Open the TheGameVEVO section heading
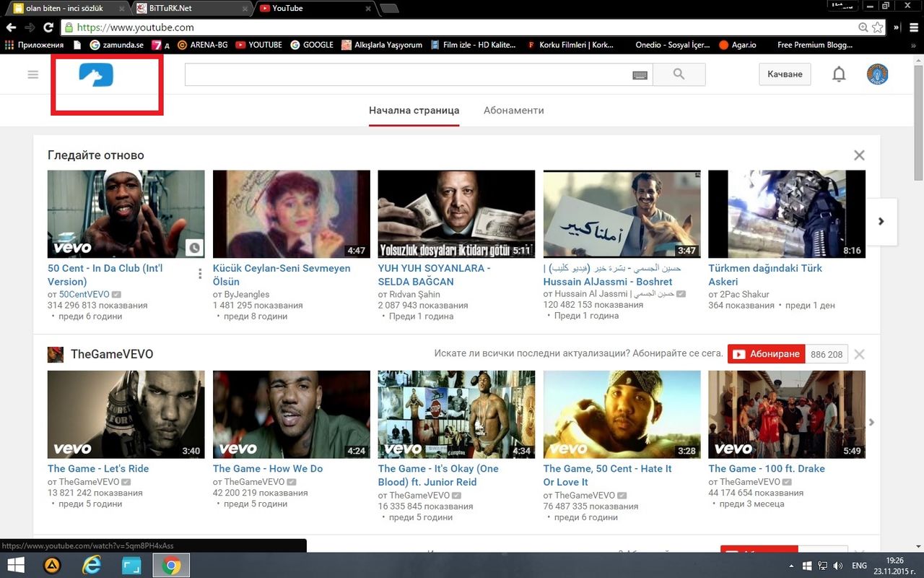This screenshot has width=924, height=578. [x=112, y=354]
